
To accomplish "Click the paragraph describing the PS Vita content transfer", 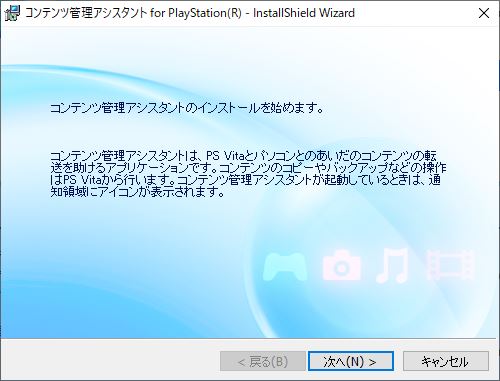I will (x=248, y=174).
